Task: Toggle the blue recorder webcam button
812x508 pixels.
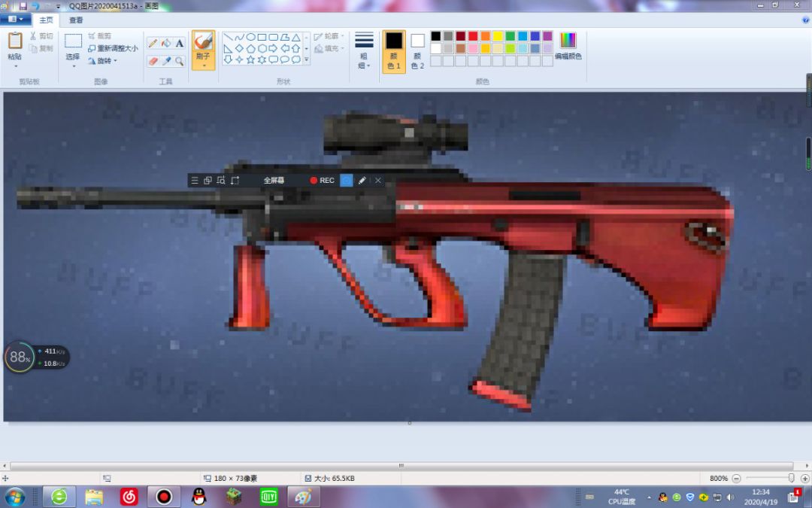Action: (x=347, y=181)
